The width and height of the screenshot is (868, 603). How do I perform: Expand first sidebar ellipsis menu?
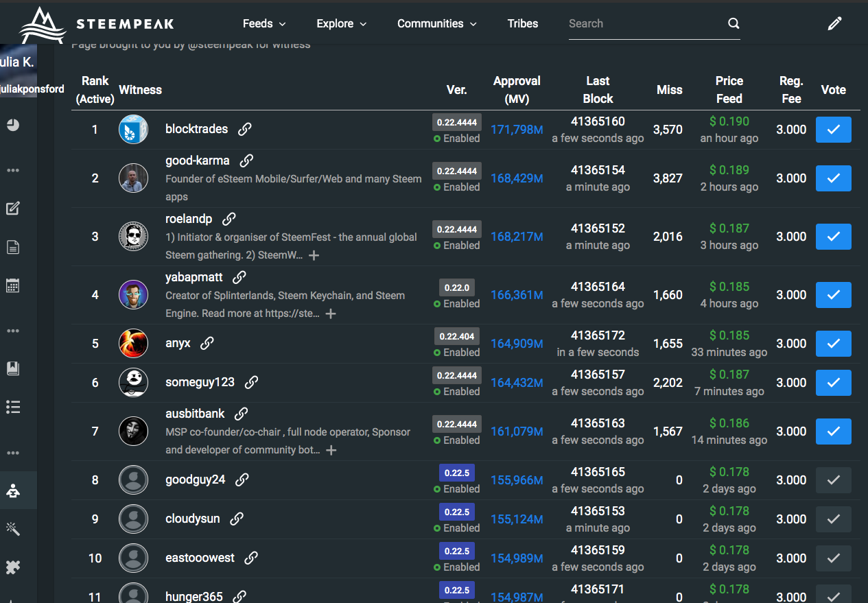tap(13, 170)
